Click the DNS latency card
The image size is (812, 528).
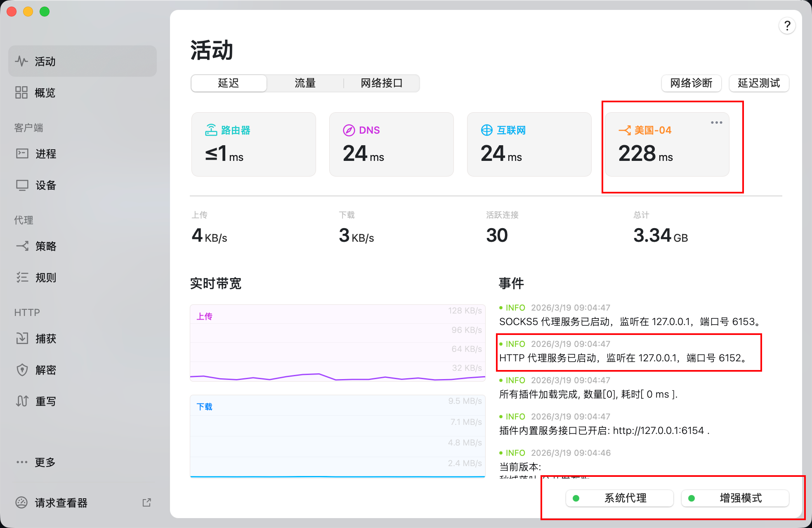tap(391, 144)
